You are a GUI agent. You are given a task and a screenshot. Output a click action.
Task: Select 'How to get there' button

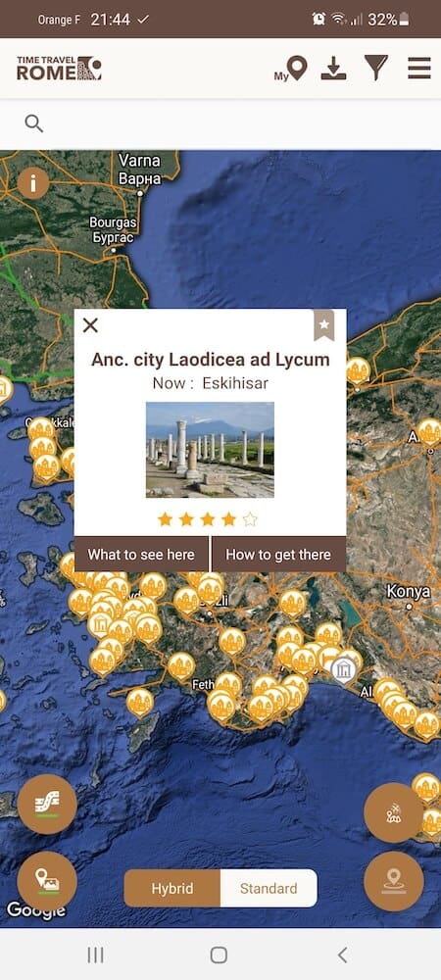(278, 554)
